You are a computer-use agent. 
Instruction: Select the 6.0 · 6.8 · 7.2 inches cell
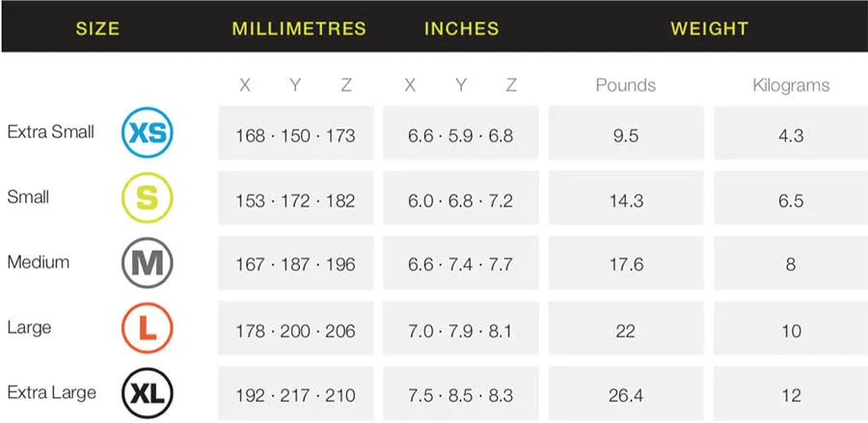click(460, 201)
